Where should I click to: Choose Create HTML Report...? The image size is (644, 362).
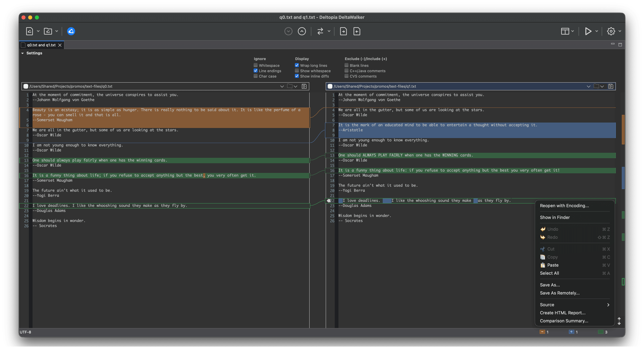point(575,313)
